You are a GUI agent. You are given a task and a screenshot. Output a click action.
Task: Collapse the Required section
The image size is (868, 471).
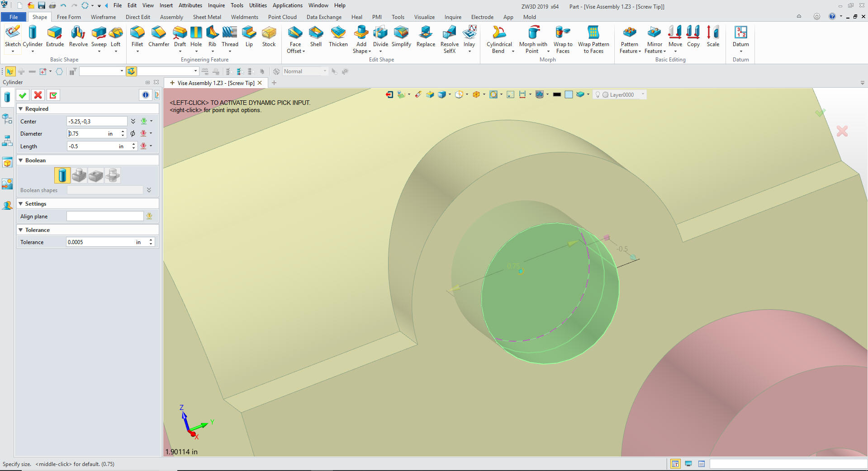20,109
